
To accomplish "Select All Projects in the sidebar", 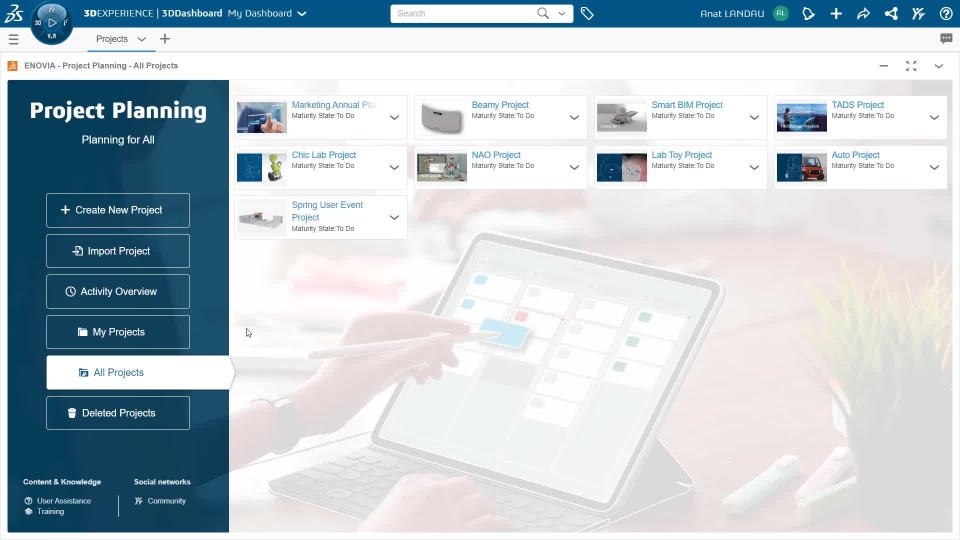I will pos(138,372).
